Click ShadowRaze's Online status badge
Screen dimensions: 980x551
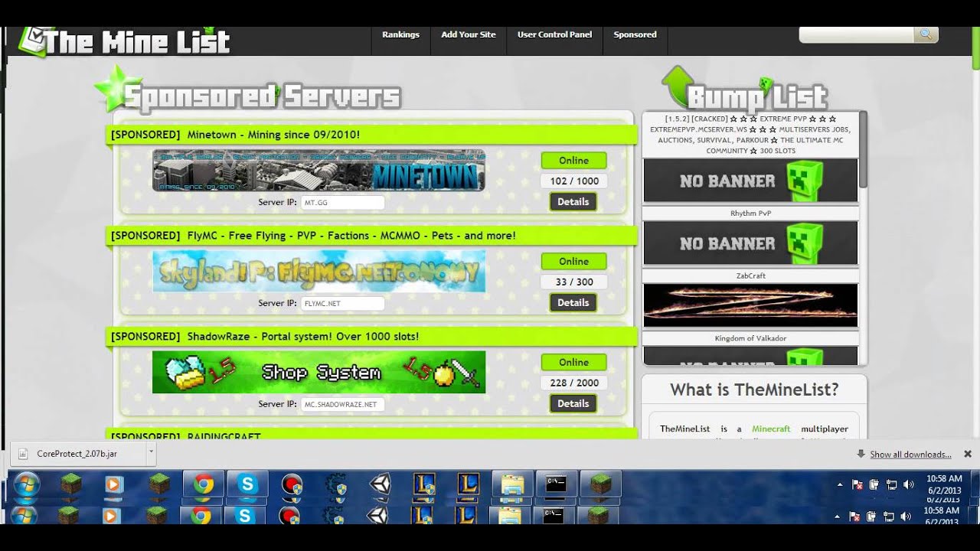click(x=573, y=363)
